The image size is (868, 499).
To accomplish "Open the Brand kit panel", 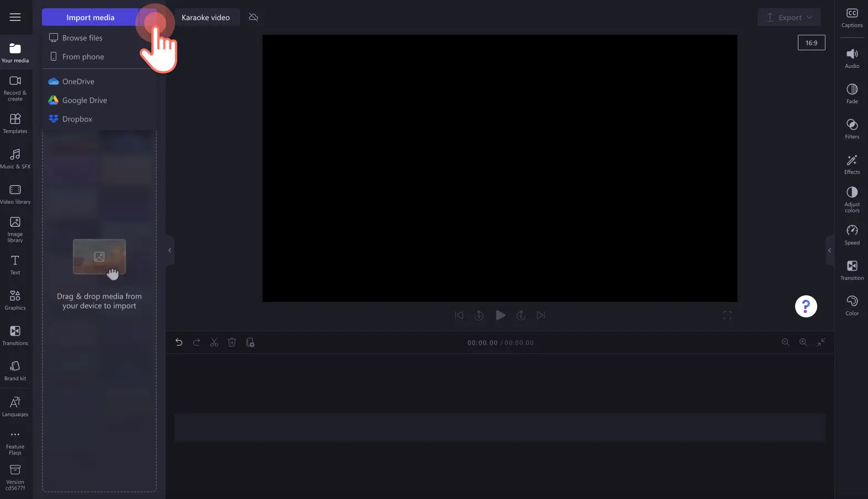I will (x=15, y=370).
